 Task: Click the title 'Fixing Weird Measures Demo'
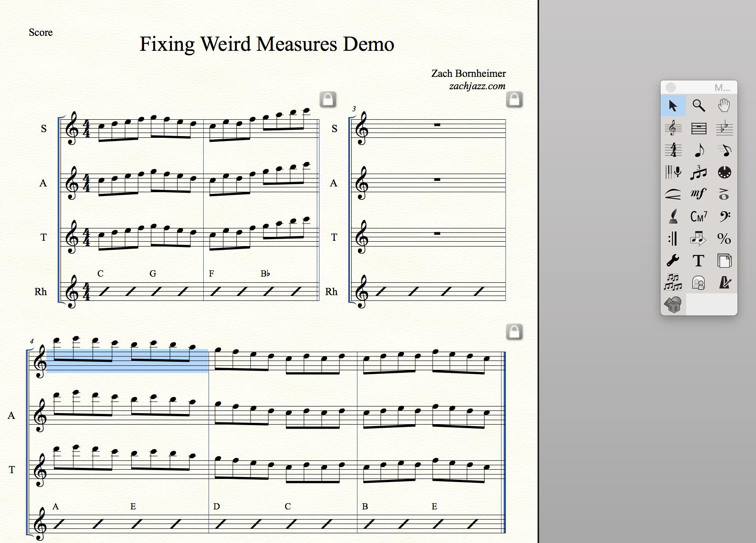coord(267,45)
